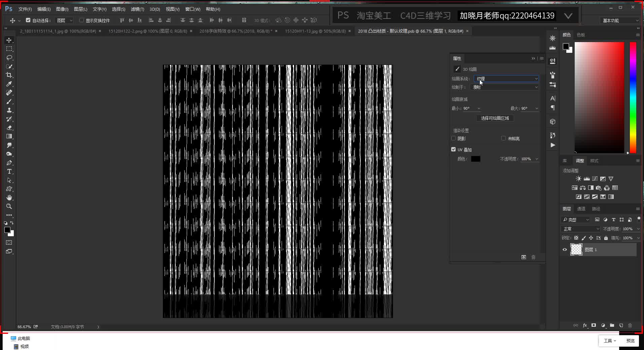This screenshot has width=644, height=350.
Task: Select the Zoom tool
Action: pyautogui.click(x=9, y=206)
